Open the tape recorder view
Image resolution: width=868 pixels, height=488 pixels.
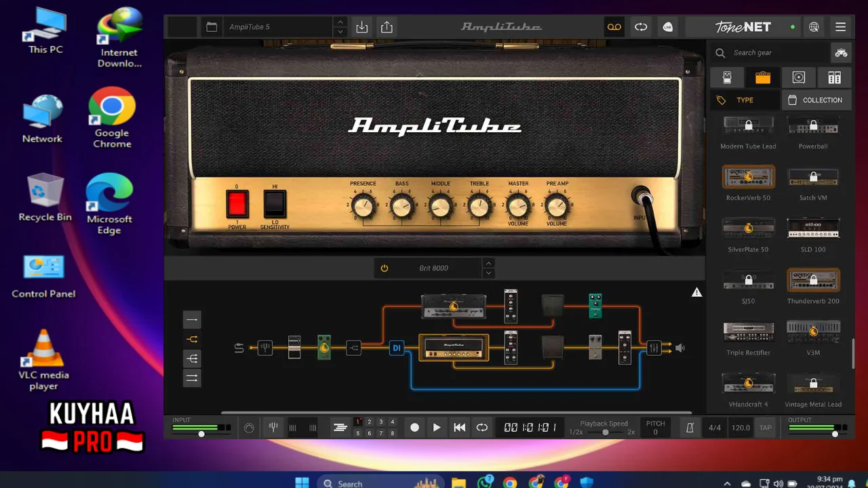614,27
